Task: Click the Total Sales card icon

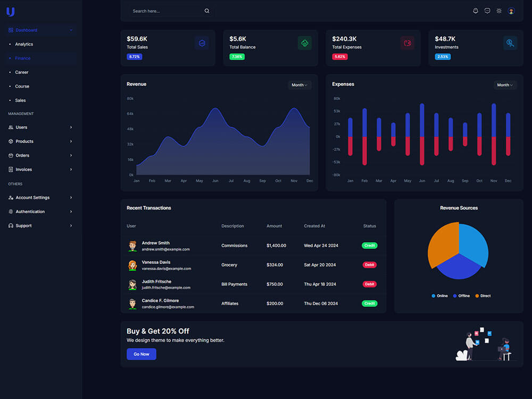Action: tap(202, 43)
